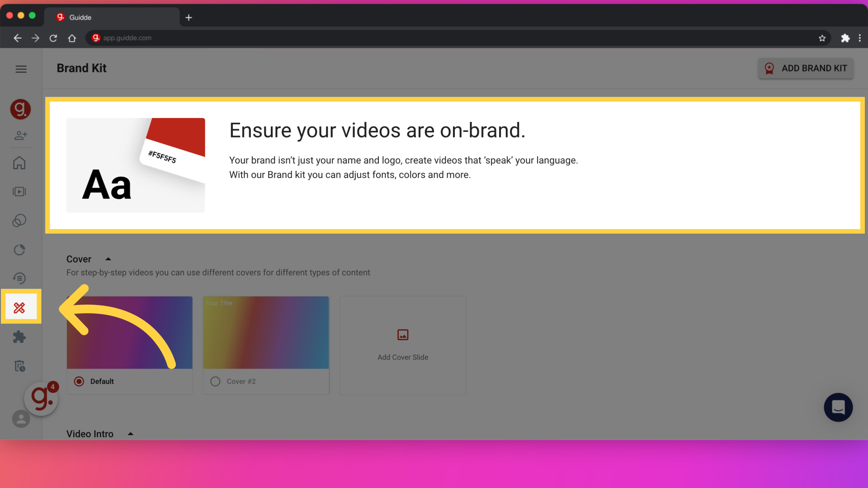Go to Home via the house icon
Viewport: 868px width, 488px height.
coord(19,163)
